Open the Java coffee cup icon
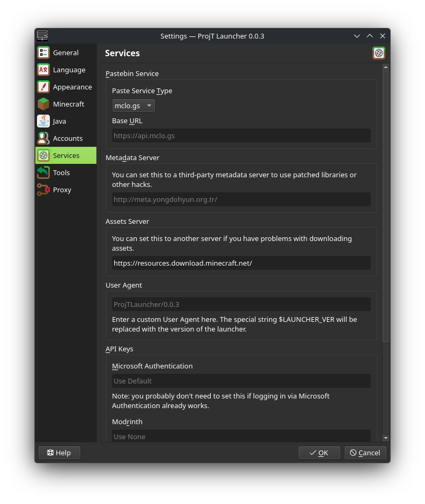Viewport: 425px width, 504px height. (43, 121)
